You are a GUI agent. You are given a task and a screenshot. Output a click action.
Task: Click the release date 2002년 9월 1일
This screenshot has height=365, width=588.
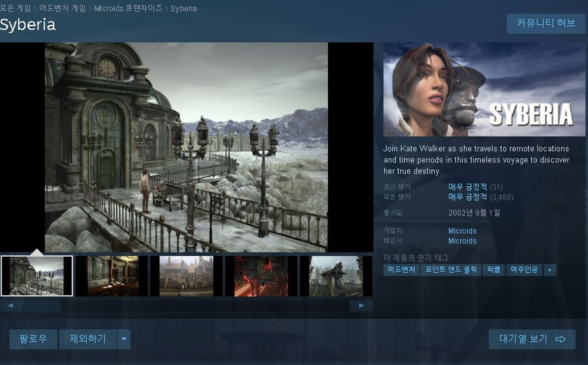(x=474, y=213)
